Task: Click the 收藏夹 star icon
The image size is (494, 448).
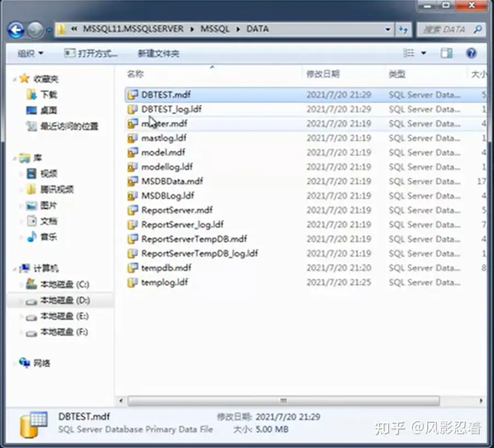Action: coord(24,78)
